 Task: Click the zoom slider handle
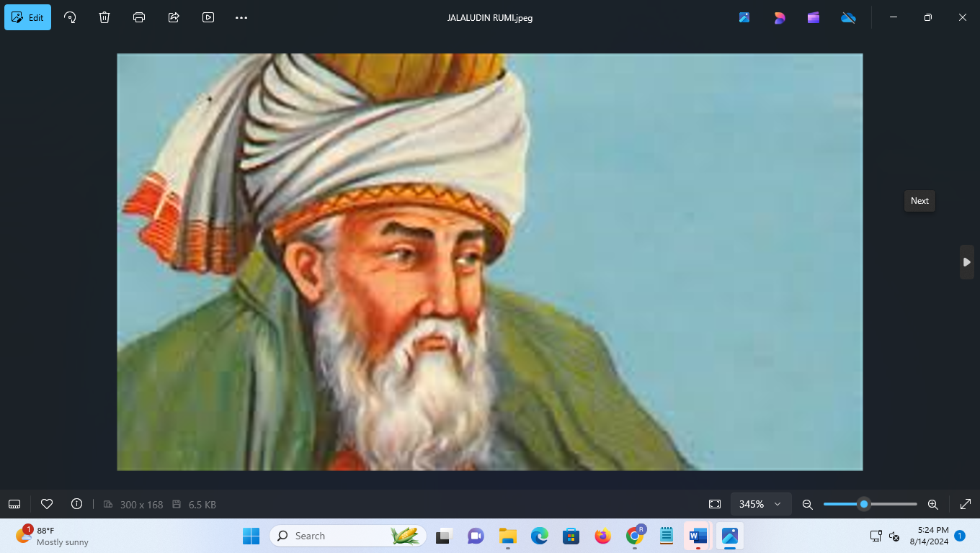point(864,504)
